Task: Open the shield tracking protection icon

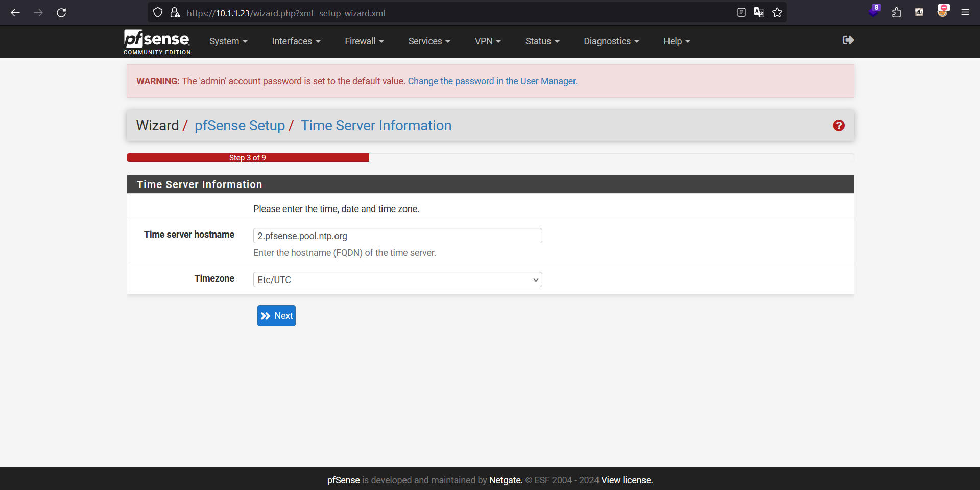Action: pyautogui.click(x=158, y=13)
